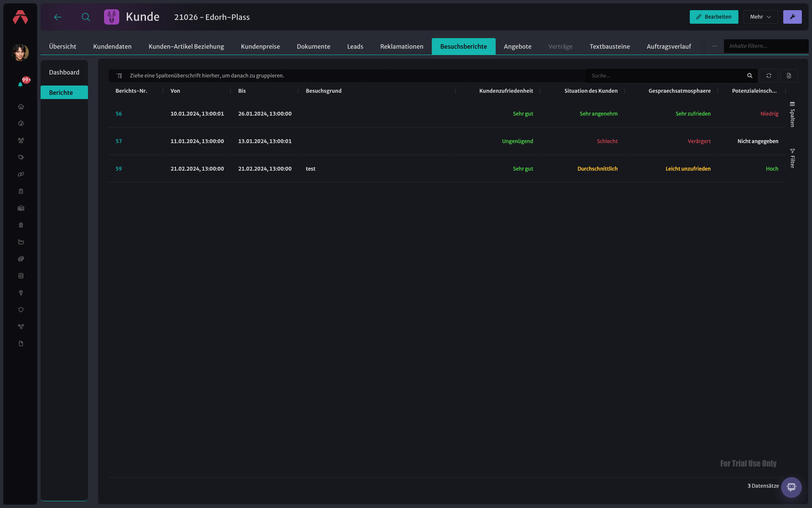Open report number 59 link
This screenshot has width=812, height=508.
pyautogui.click(x=119, y=169)
